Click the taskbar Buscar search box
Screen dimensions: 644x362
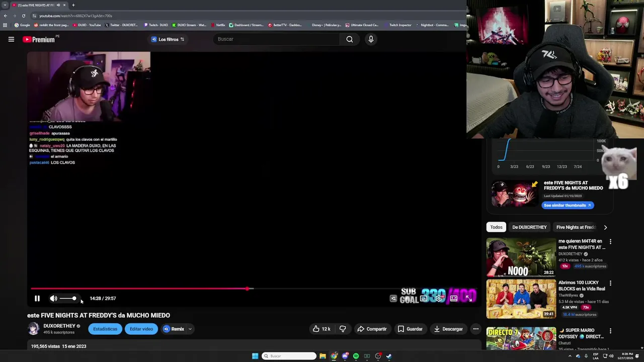289,356
